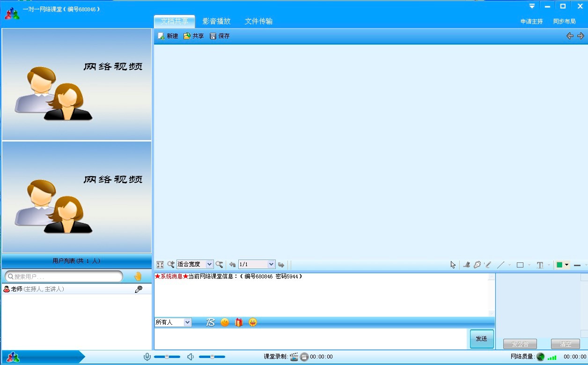588x365 pixels.
Task: Go to previous document with left arrow
Action: 570,36
